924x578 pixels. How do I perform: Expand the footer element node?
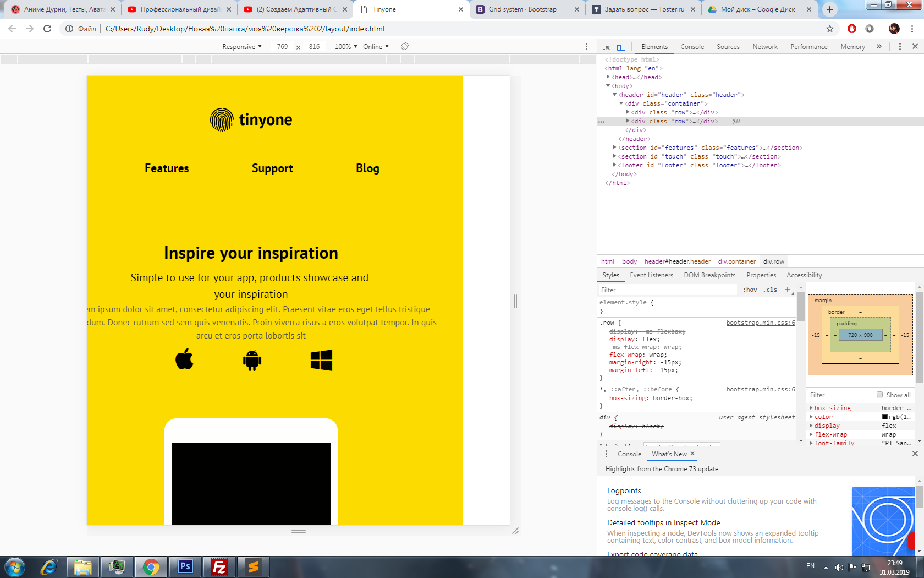coord(615,165)
